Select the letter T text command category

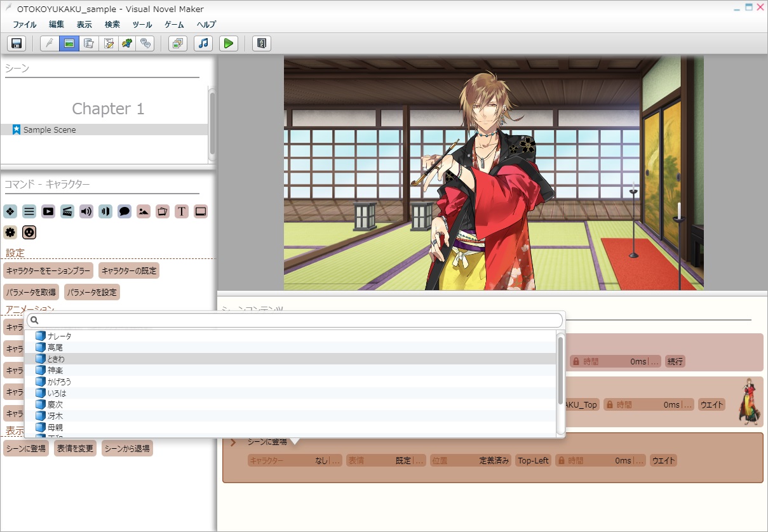tap(182, 211)
